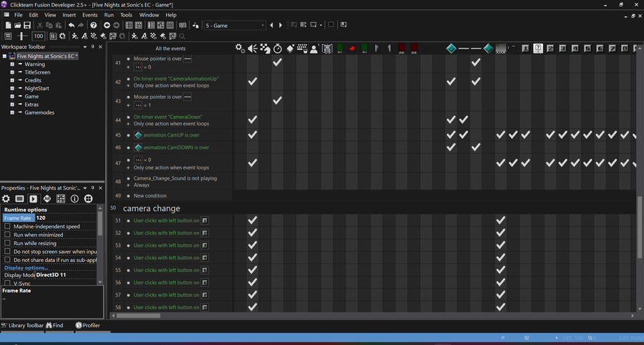Expand the NightStart frame node
Viewport: 644px width, 345px height.
click(12, 88)
